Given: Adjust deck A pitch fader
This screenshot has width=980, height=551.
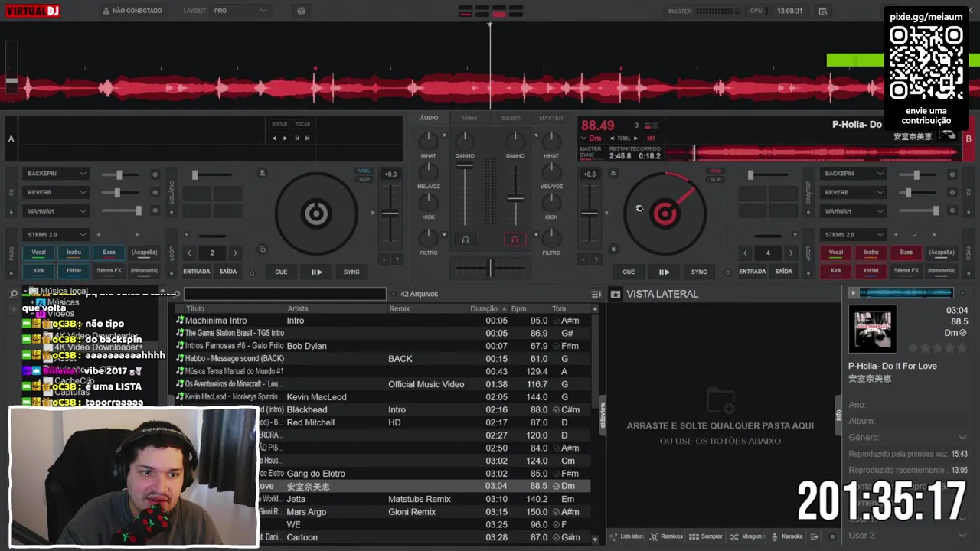Looking at the screenshot, I should pos(390,214).
